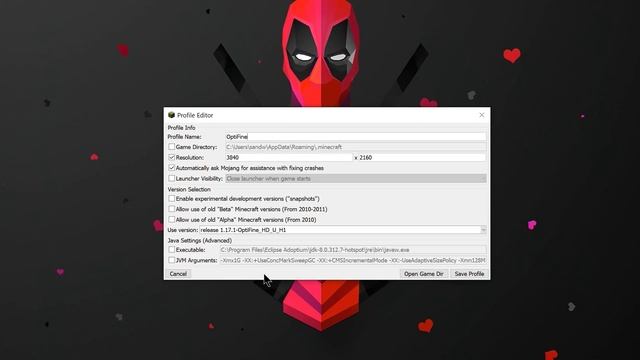
Task: Click the Executable path field
Action: 353,250
